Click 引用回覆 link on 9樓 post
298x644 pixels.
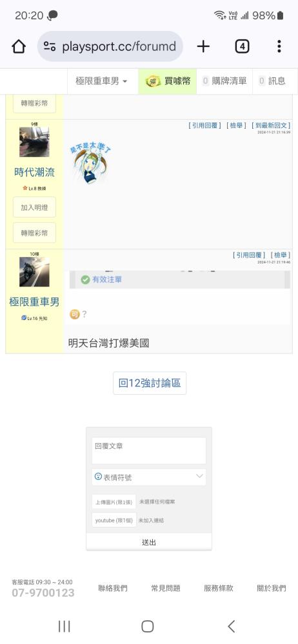(204, 126)
